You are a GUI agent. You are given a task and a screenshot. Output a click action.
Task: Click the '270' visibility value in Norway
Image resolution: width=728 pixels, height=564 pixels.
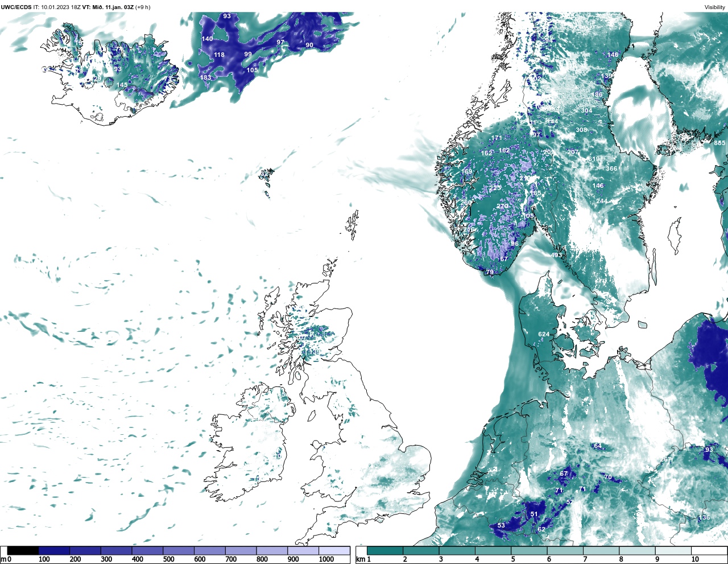click(502, 207)
